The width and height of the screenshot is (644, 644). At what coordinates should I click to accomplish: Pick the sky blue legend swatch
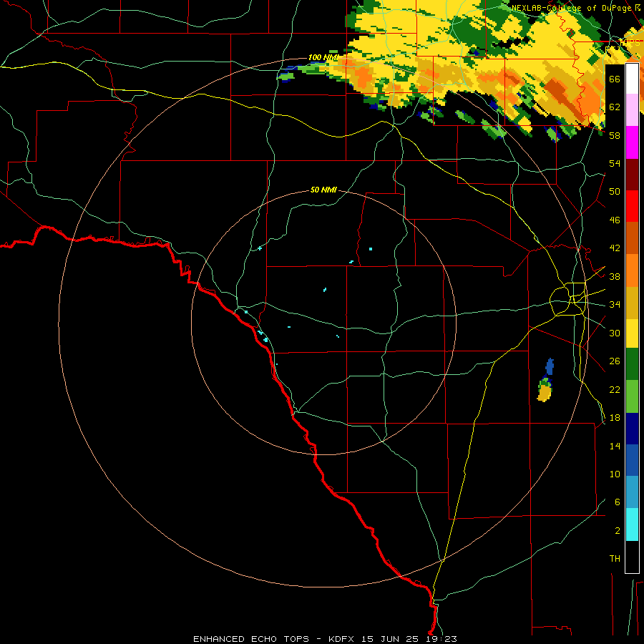(632, 492)
